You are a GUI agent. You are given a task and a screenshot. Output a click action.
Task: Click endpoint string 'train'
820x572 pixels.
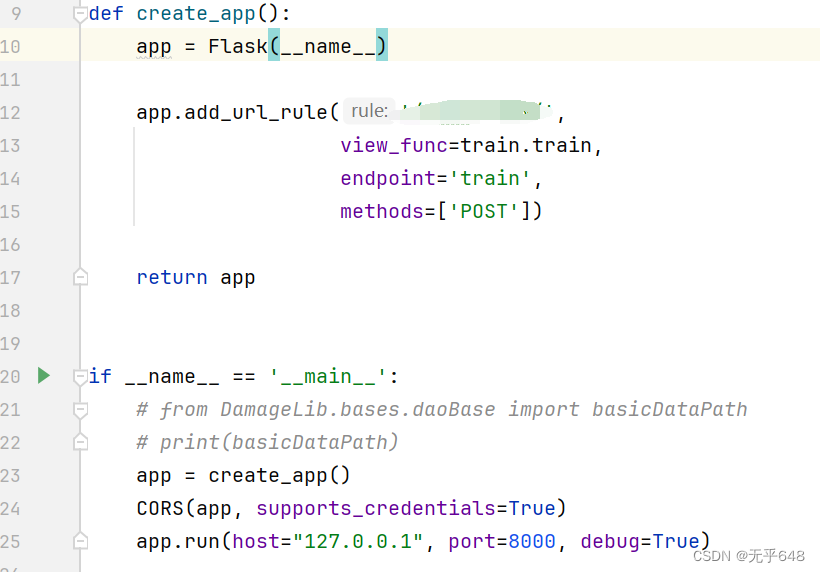pyautogui.click(x=489, y=178)
